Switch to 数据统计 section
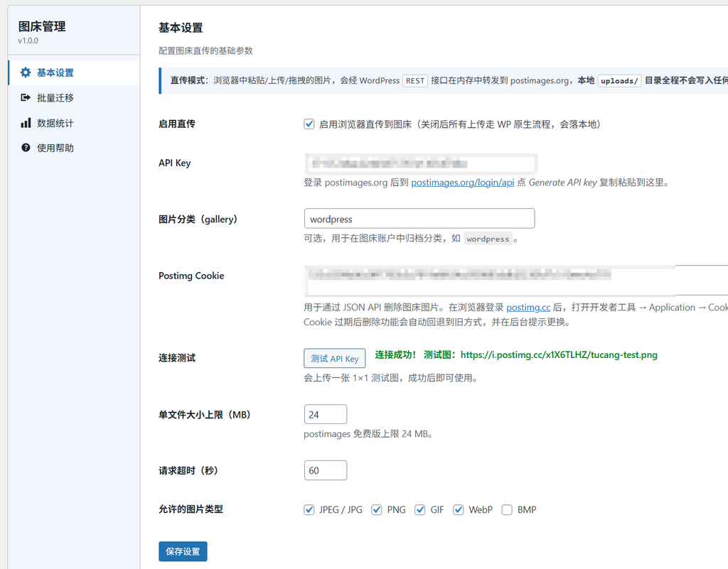This screenshot has height=569, width=728. [x=74, y=123]
